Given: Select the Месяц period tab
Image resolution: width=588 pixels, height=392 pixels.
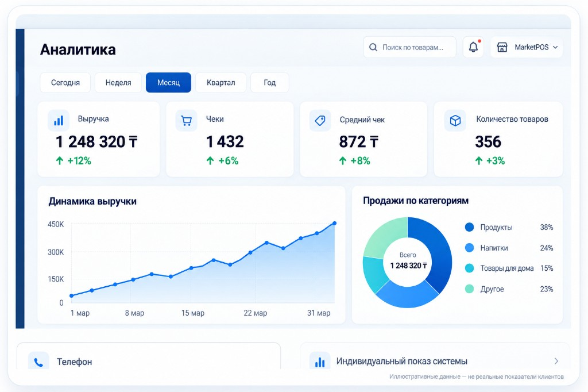Looking at the screenshot, I should [x=168, y=83].
